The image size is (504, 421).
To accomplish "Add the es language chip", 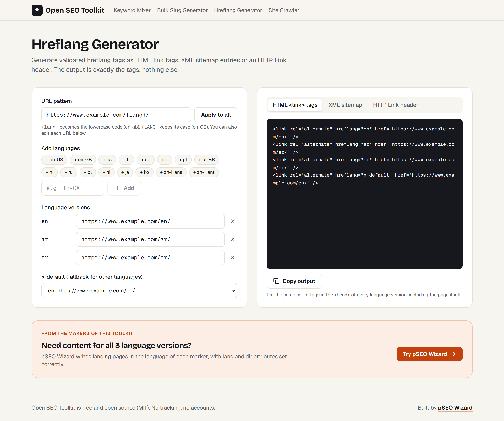I will pos(107,160).
